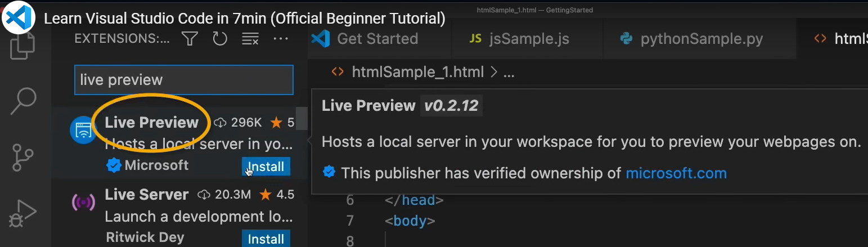Expand the breadcrumb ellipsis after htmlSample_1.html
This screenshot has width=868, height=247.
pyautogui.click(x=509, y=72)
